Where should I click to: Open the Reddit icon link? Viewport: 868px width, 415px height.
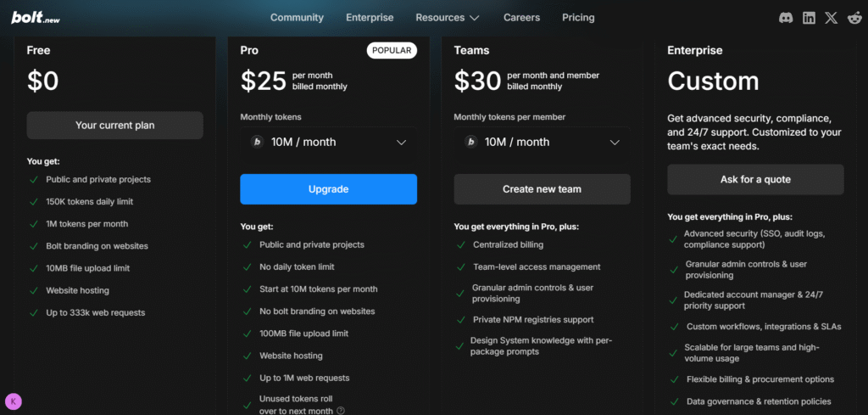[x=854, y=18]
